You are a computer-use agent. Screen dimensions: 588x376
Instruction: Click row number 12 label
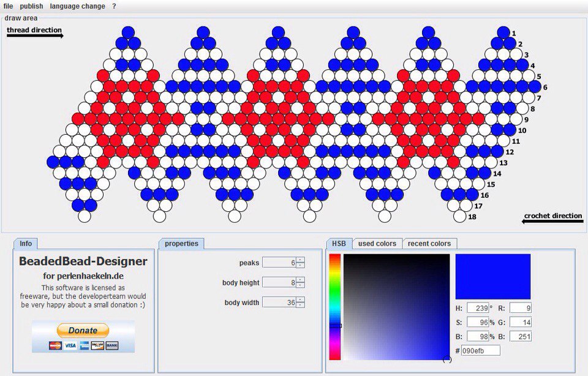tap(510, 152)
